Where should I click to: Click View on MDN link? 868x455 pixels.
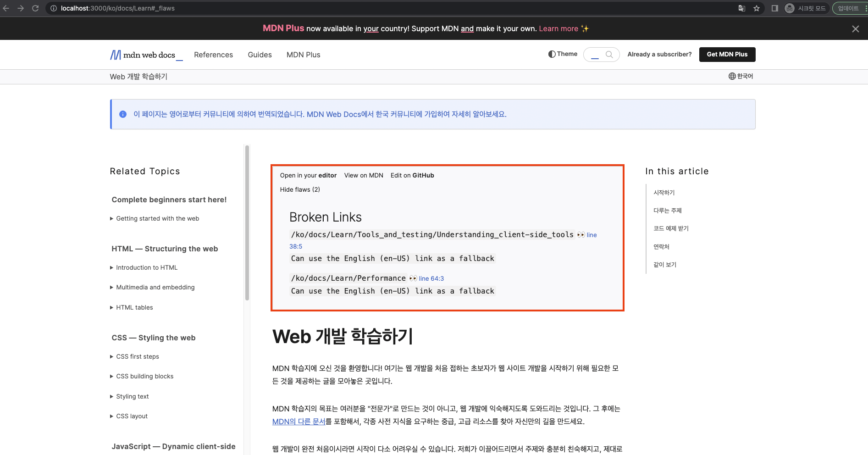[x=364, y=175]
